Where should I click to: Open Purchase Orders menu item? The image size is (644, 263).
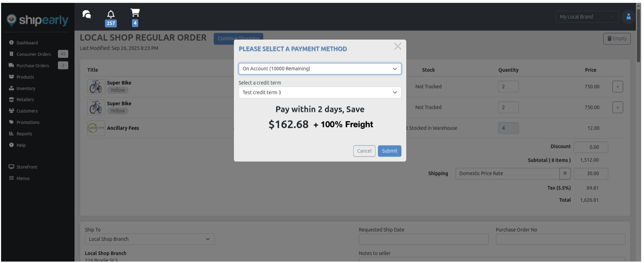tap(33, 66)
